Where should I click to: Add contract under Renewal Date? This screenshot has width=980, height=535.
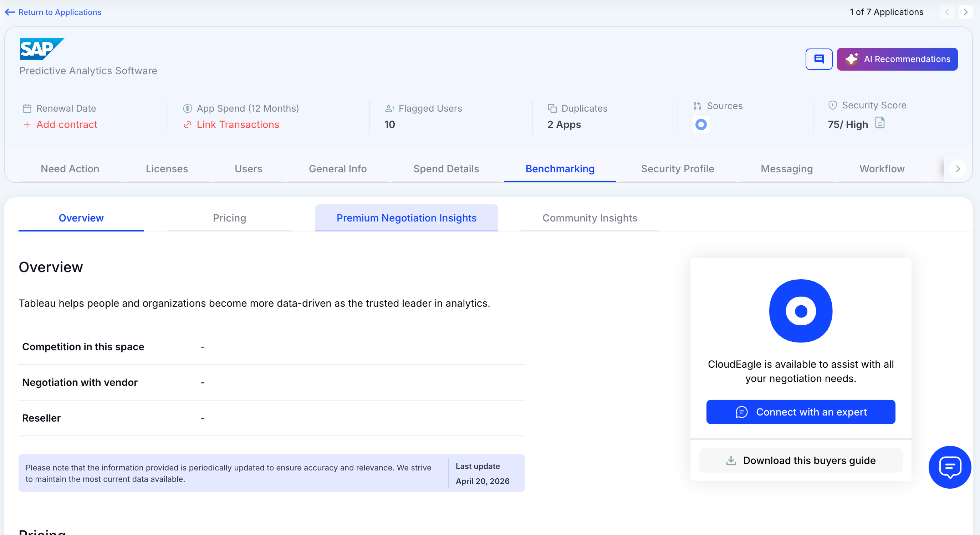pyautogui.click(x=67, y=124)
